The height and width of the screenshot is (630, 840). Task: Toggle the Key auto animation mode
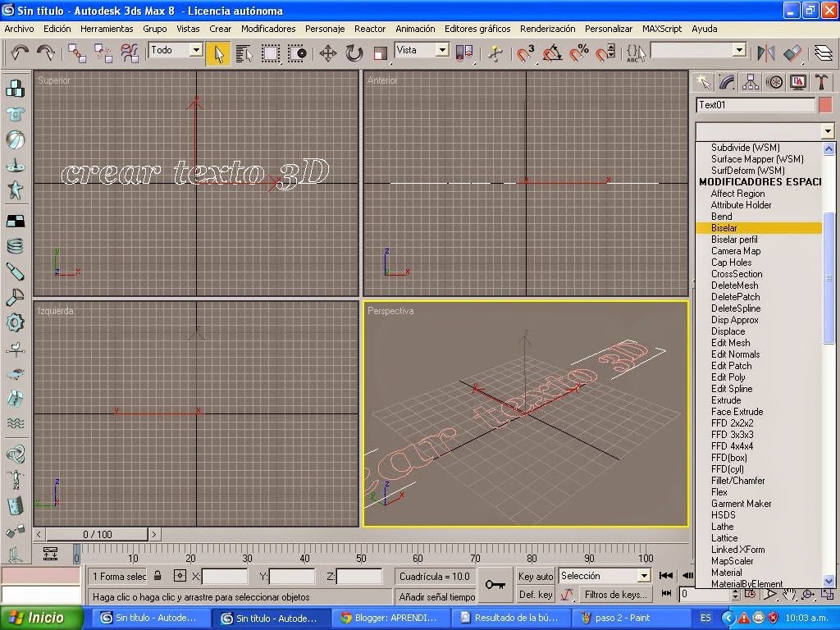(x=536, y=576)
